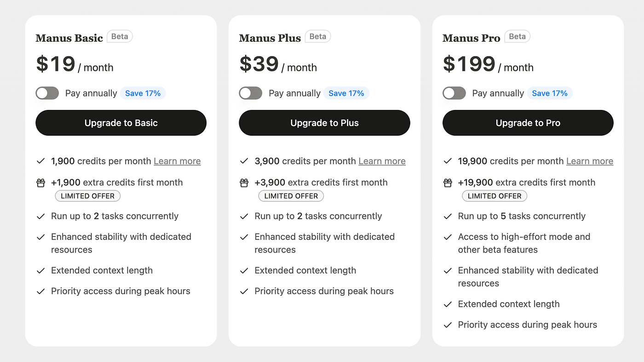The height and width of the screenshot is (362, 644).
Task: Enable Pay annually toggle for Manus Plus
Action: 251,93
